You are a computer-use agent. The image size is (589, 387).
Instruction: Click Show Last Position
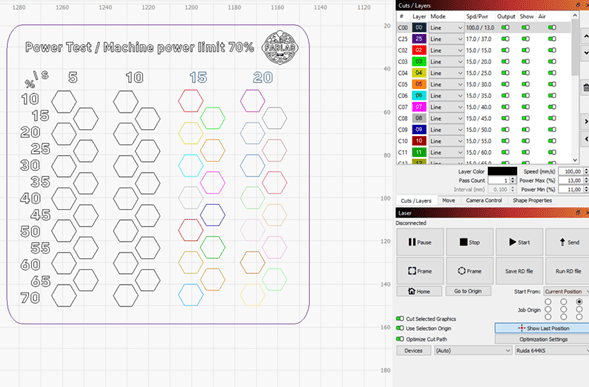point(542,328)
